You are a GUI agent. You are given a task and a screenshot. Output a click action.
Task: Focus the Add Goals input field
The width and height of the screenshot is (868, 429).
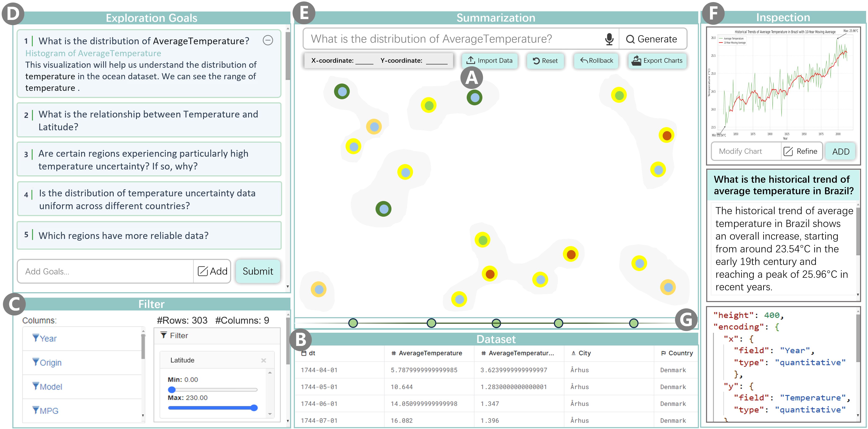pyautogui.click(x=105, y=271)
